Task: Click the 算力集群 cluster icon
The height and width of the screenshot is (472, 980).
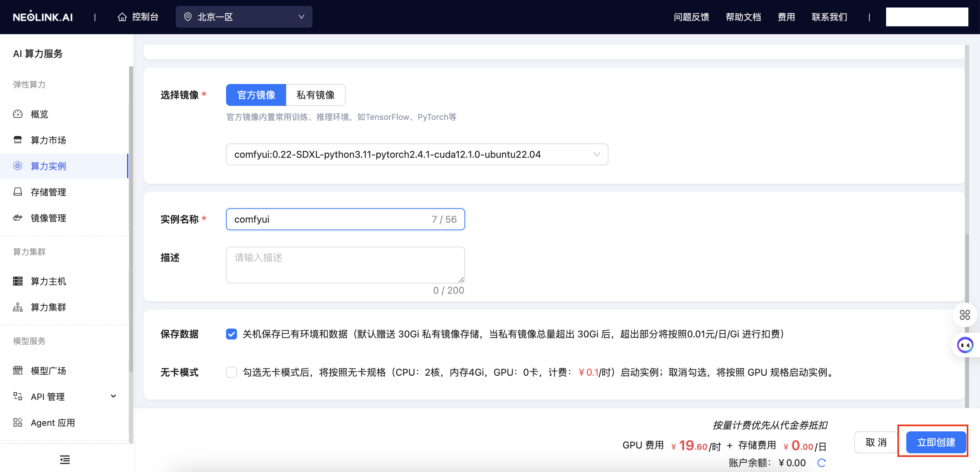Action: (x=18, y=307)
